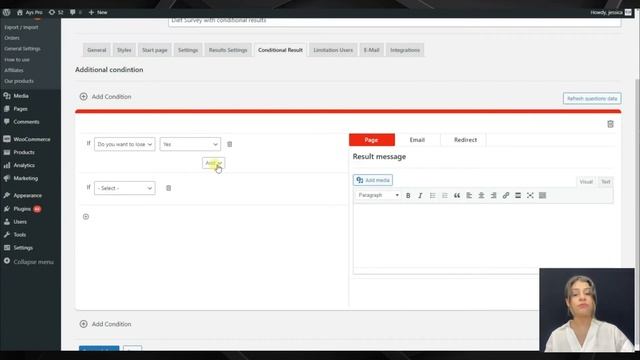Screen dimensions: 640x360
Task: Open Settings menu in sidebar
Action: click(23, 248)
